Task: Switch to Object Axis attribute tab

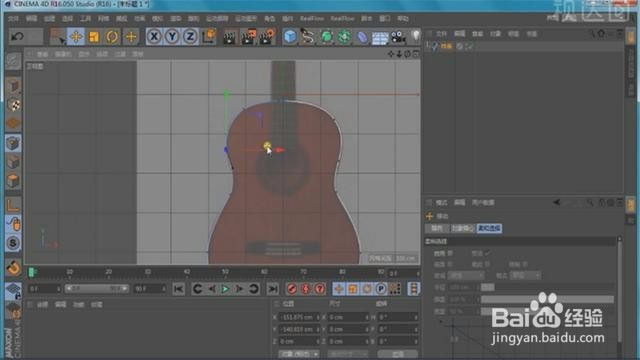Action: click(x=462, y=229)
